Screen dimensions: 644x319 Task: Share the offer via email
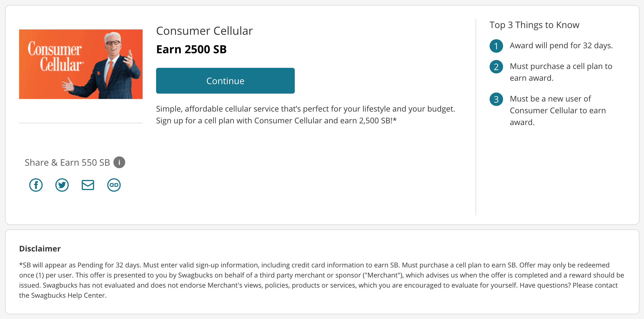(88, 185)
